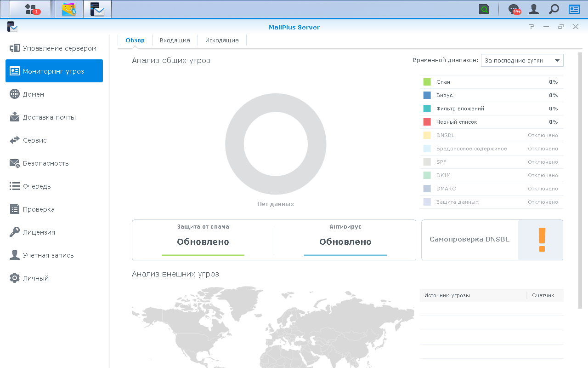Viewport: 588px width, 368px height.
Task: Open the search magnifier in the top bar
Action: (554, 9)
